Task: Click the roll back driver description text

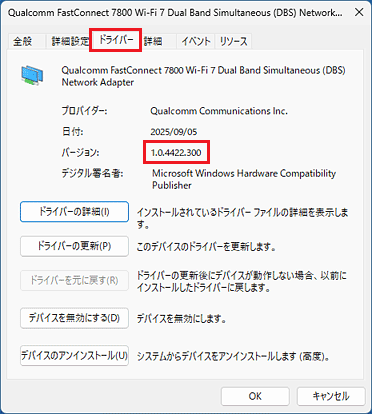Action: pyautogui.click(x=242, y=281)
